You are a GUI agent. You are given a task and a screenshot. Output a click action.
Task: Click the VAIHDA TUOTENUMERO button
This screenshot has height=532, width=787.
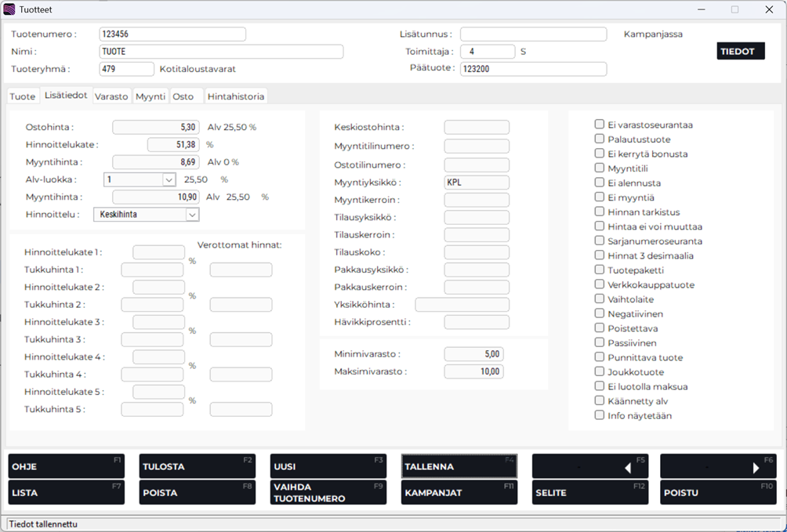pyautogui.click(x=328, y=493)
